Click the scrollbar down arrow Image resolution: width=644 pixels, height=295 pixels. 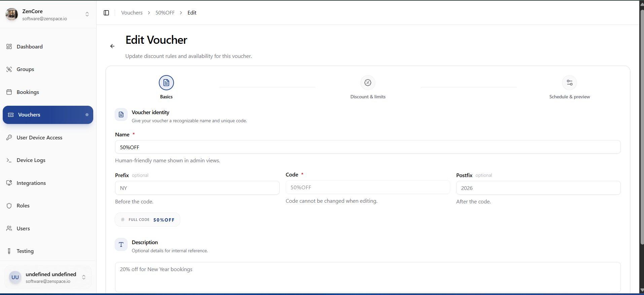[642, 290]
